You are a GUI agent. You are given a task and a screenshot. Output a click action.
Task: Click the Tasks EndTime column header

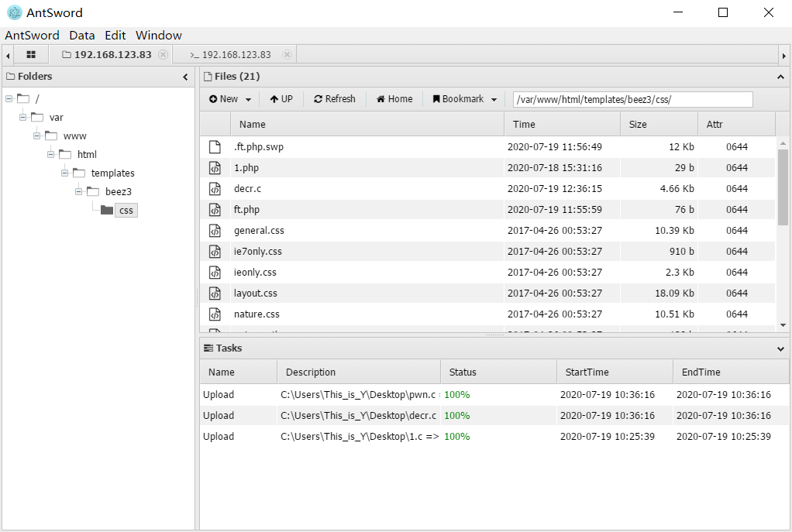coord(731,372)
